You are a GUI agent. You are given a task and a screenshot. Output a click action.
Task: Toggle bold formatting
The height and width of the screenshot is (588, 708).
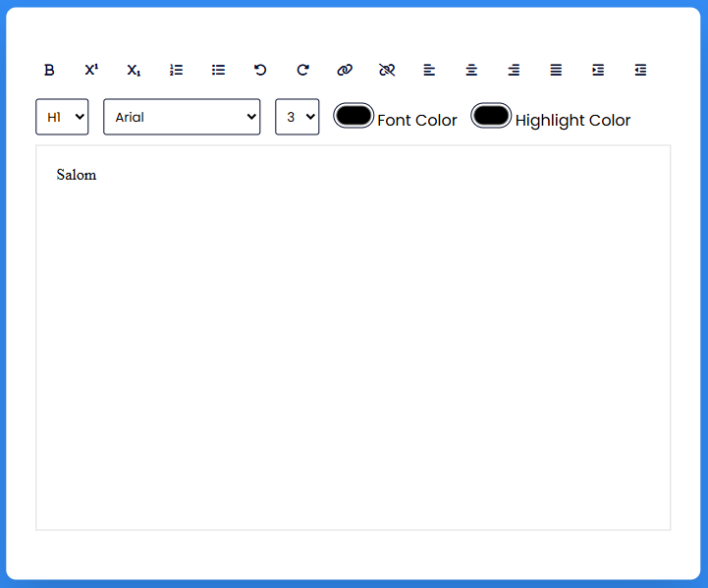[49, 70]
